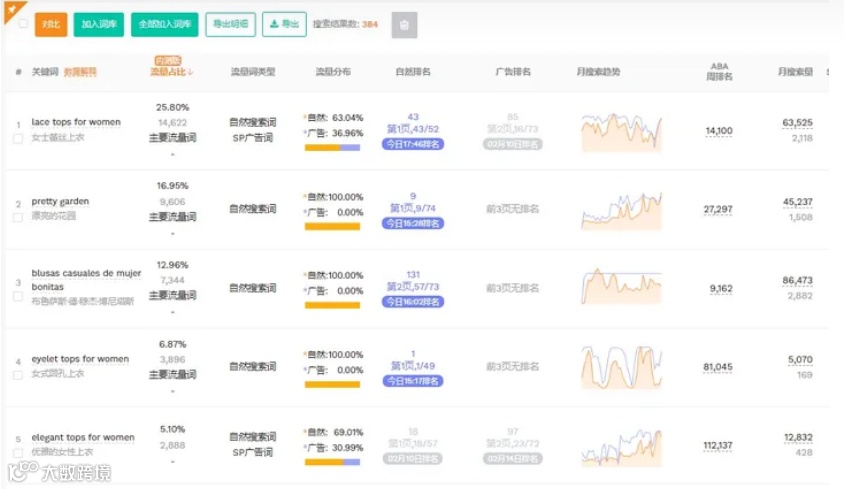The height and width of the screenshot is (489, 844).
Task: Click the 月搜索量 column header
Action: (795, 72)
